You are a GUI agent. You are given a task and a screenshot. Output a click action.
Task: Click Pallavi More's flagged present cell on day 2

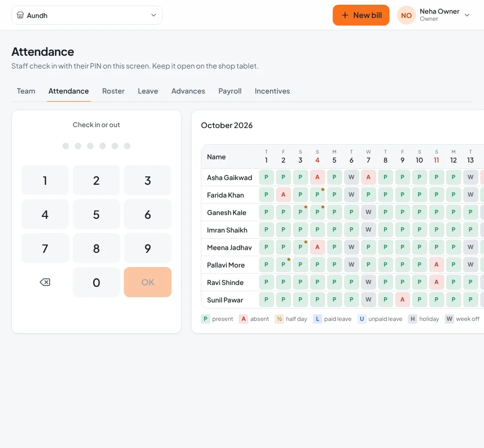(x=284, y=265)
